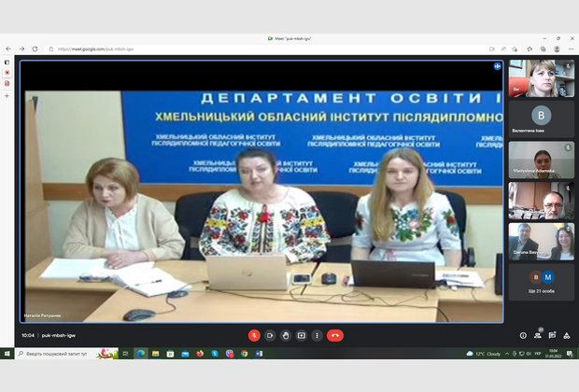Viewport: 579px width, 392px height.
Task: Open the Windows notification center
Action: pyautogui.click(x=570, y=354)
